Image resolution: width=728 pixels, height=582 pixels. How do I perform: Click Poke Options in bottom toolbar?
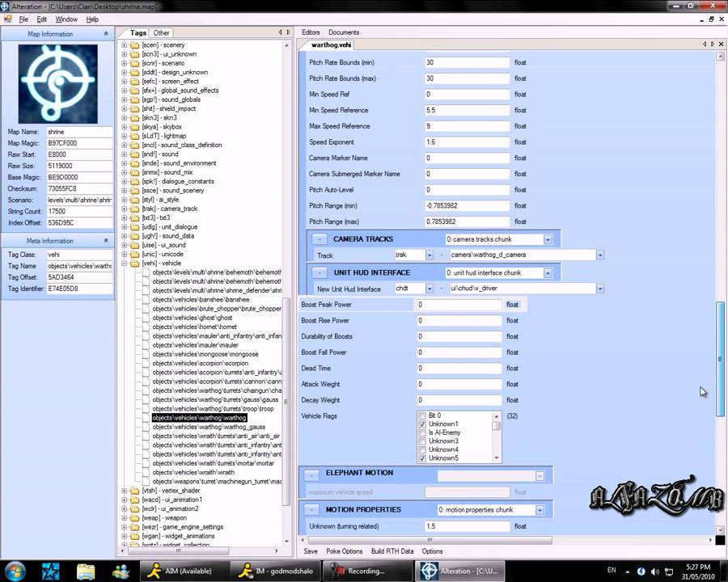[x=344, y=551]
